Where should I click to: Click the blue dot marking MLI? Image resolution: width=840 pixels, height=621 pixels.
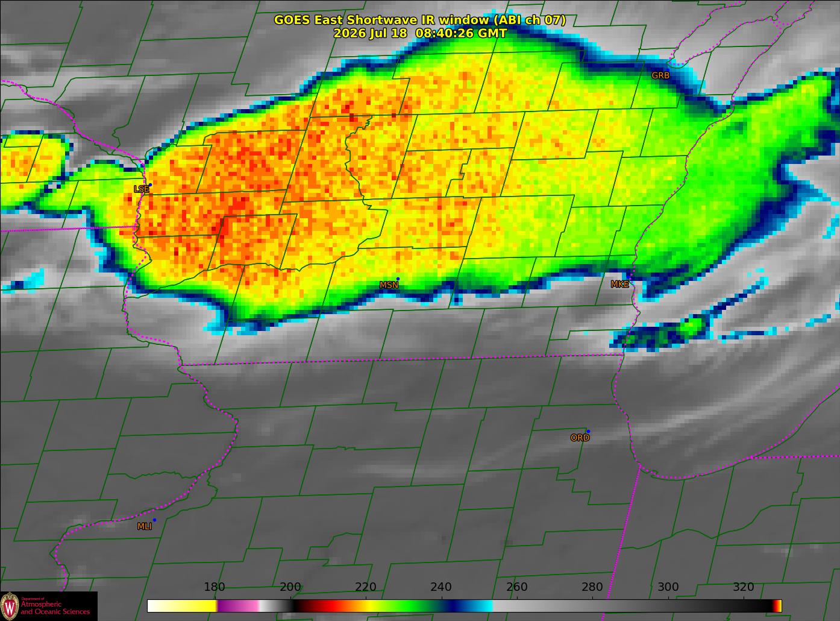154,520
